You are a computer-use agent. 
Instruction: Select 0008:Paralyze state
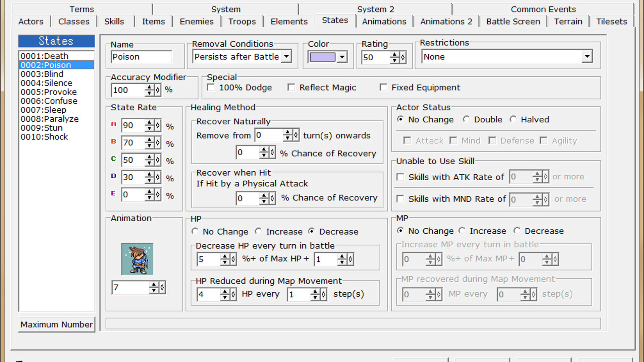tap(56, 119)
